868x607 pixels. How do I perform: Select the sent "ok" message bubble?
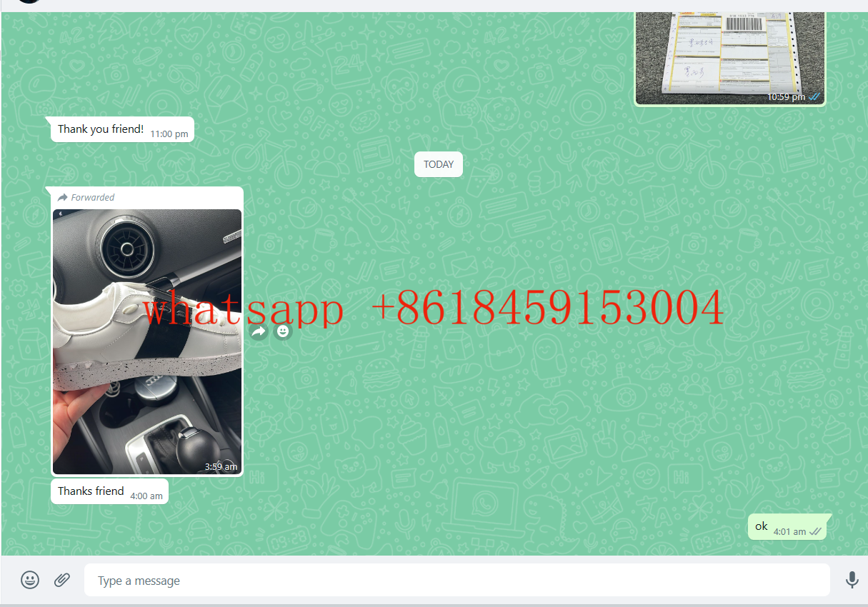click(x=762, y=526)
